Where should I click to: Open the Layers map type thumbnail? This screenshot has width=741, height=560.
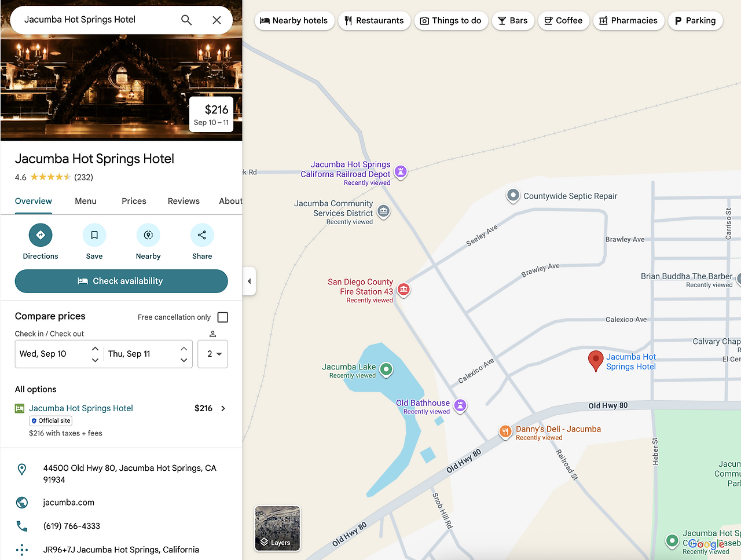[x=278, y=529]
